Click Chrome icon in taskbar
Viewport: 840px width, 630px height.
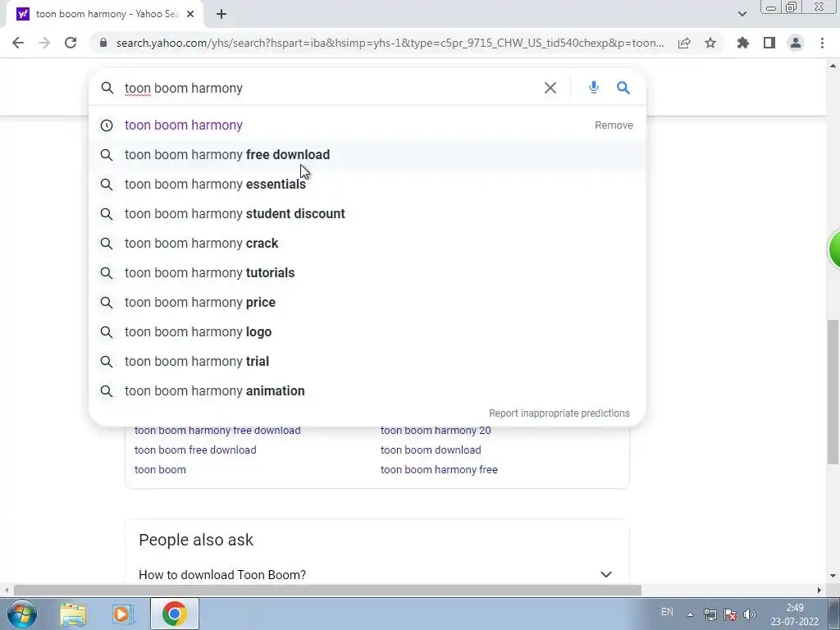click(x=174, y=614)
